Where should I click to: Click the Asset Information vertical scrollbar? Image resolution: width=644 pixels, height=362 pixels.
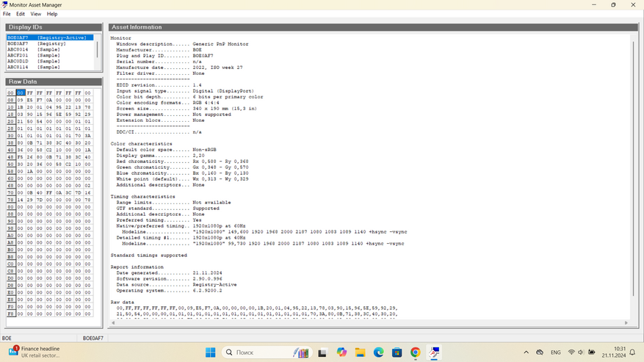[x=633, y=168]
